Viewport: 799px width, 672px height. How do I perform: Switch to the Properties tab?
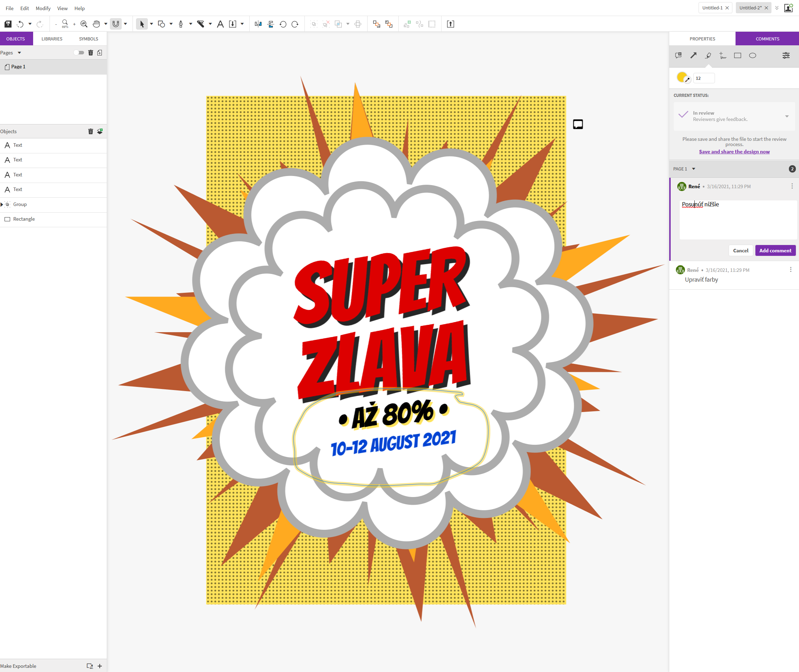coord(702,39)
